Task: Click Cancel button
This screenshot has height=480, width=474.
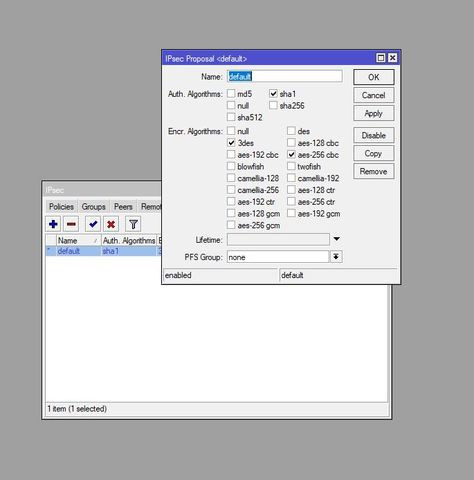Action: tap(374, 95)
